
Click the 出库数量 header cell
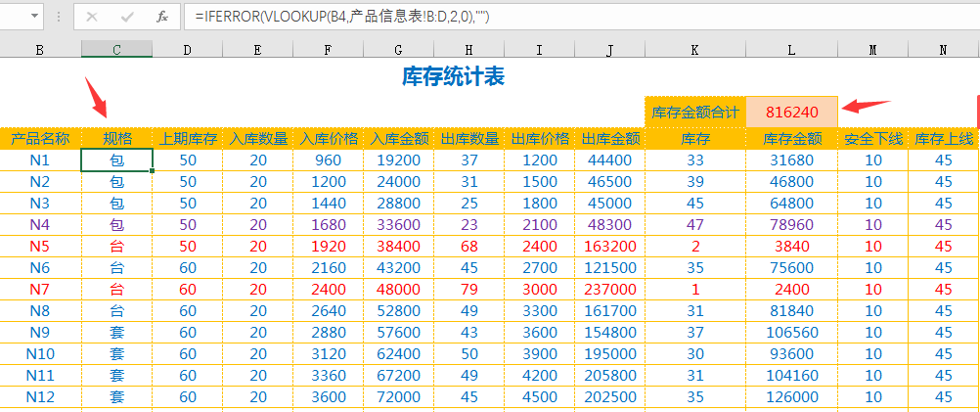click(x=468, y=138)
